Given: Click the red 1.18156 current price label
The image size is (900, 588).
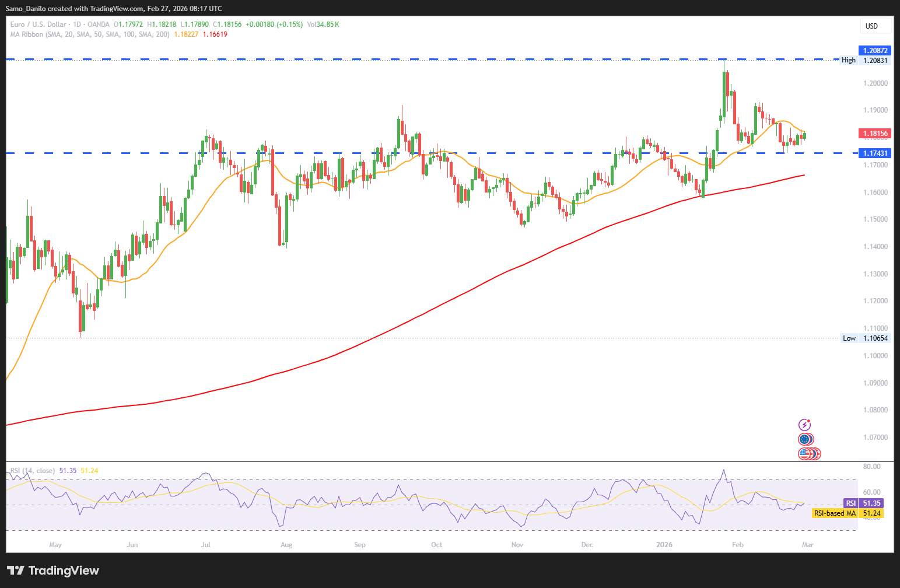Looking at the screenshot, I should tap(875, 134).
